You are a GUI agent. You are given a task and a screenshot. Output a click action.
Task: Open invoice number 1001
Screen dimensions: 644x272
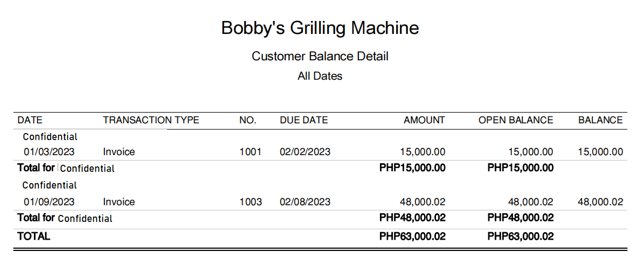click(x=250, y=152)
